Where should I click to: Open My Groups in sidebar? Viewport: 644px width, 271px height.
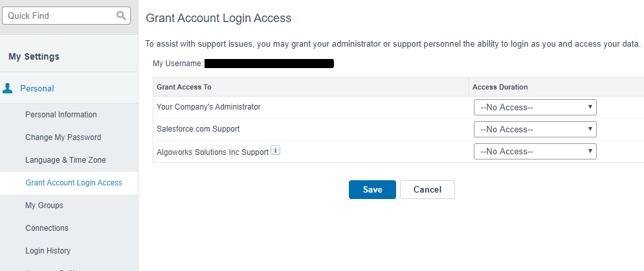coord(44,206)
